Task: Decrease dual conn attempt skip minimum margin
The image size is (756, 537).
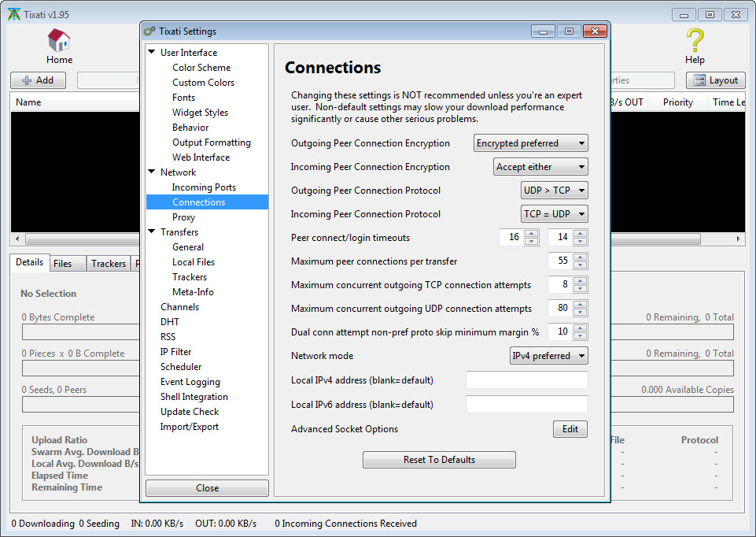Action: point(580,335)
